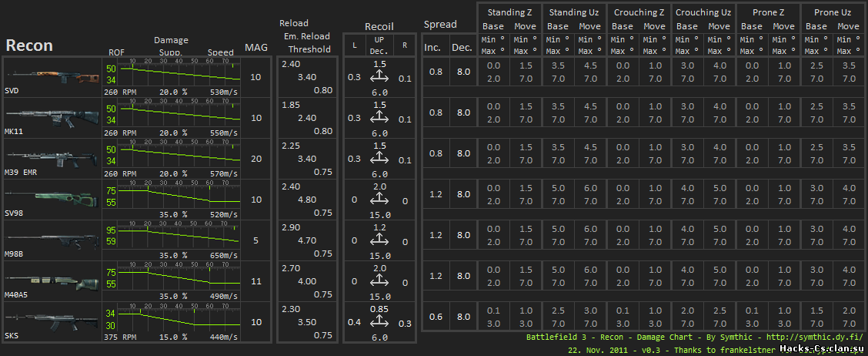Click the Crouching Uz column header
Viewport: 868px width, 356px height.
[703, 12]
